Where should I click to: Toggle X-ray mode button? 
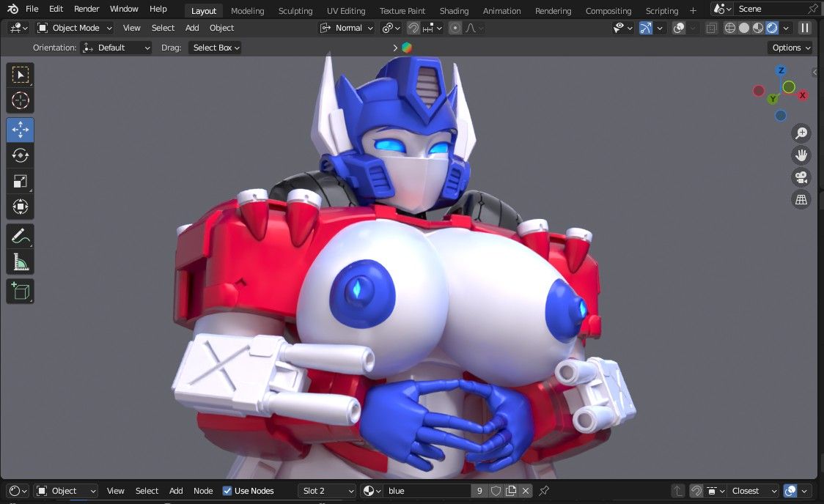(x=712, y=28)
